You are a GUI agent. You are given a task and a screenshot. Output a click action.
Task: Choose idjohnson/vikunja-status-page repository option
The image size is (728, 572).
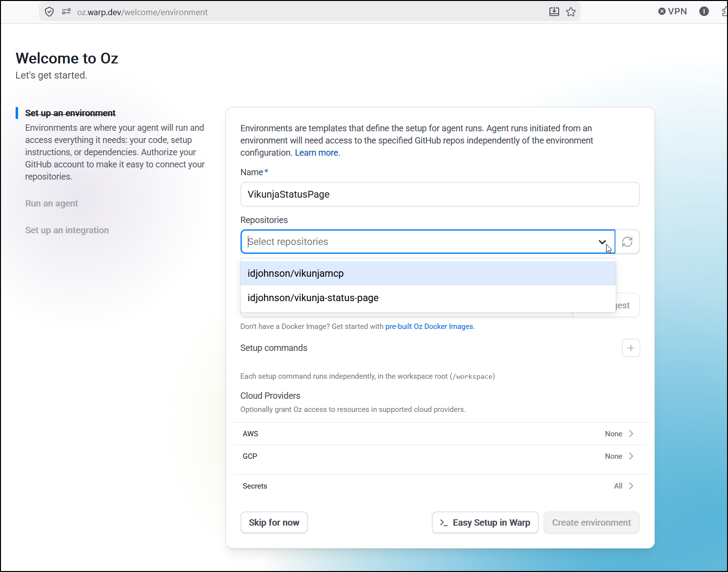coord(428,298)
